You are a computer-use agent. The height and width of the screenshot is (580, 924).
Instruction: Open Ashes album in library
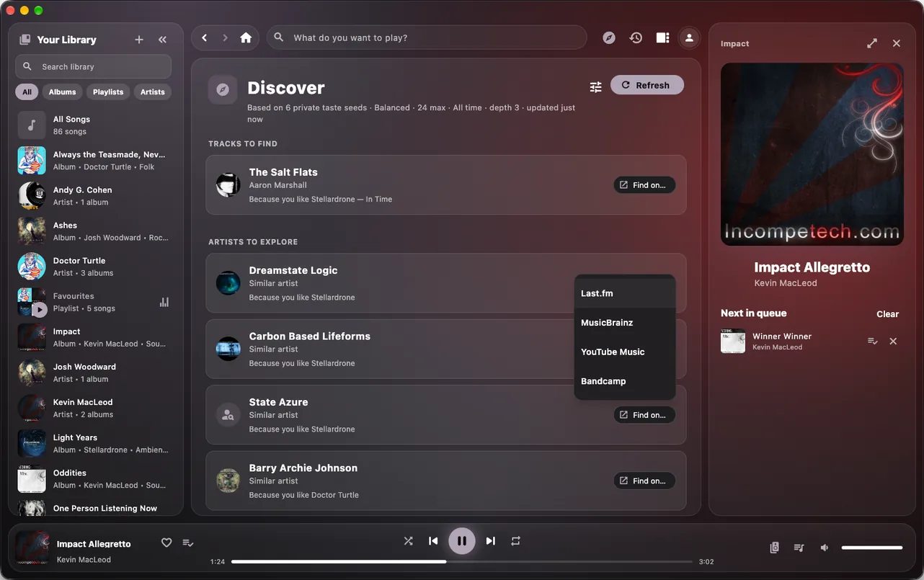[95, 231]
